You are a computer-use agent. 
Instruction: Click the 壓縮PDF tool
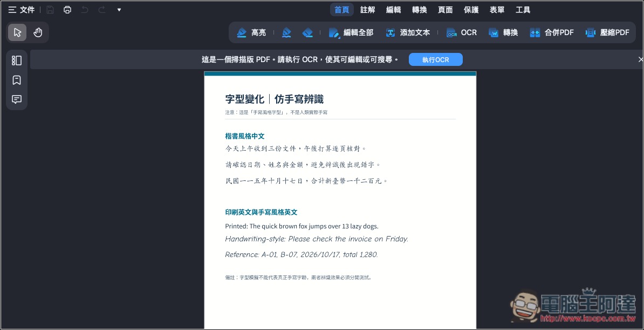click(x=607, y=32)
